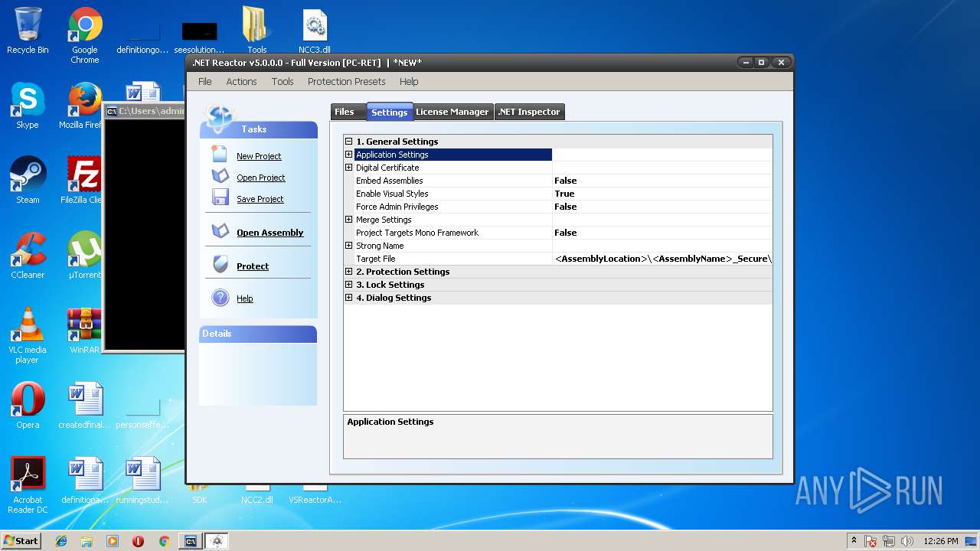The width and height of the screenshot is (980, 551).
Task: Expand the Strong Name node
Action: (349, 245)
